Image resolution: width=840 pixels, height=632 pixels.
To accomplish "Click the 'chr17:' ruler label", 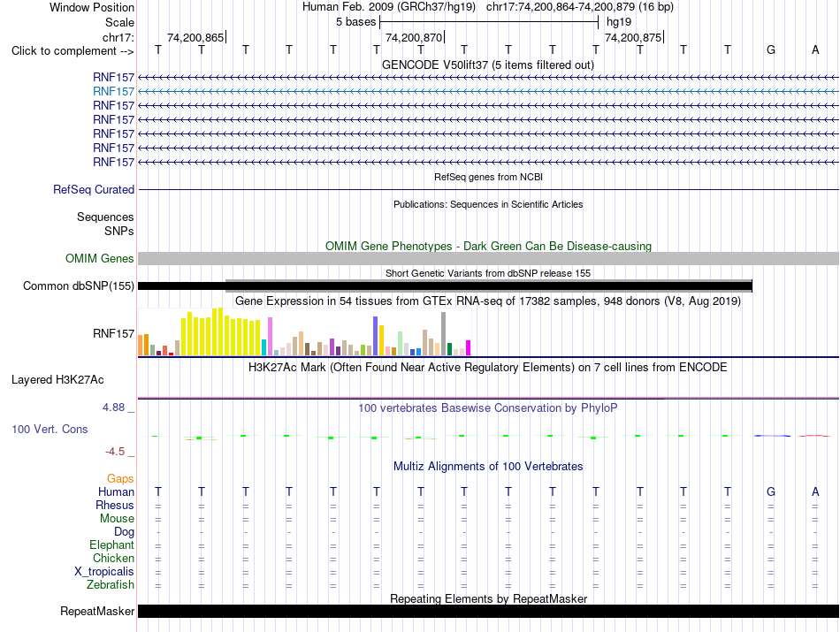I will (x=118, y=37).
